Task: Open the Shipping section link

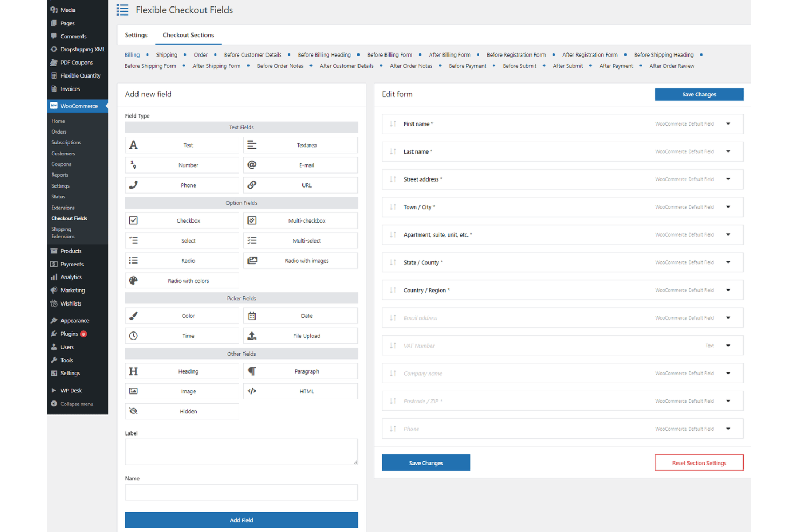Action: [167, 55]
